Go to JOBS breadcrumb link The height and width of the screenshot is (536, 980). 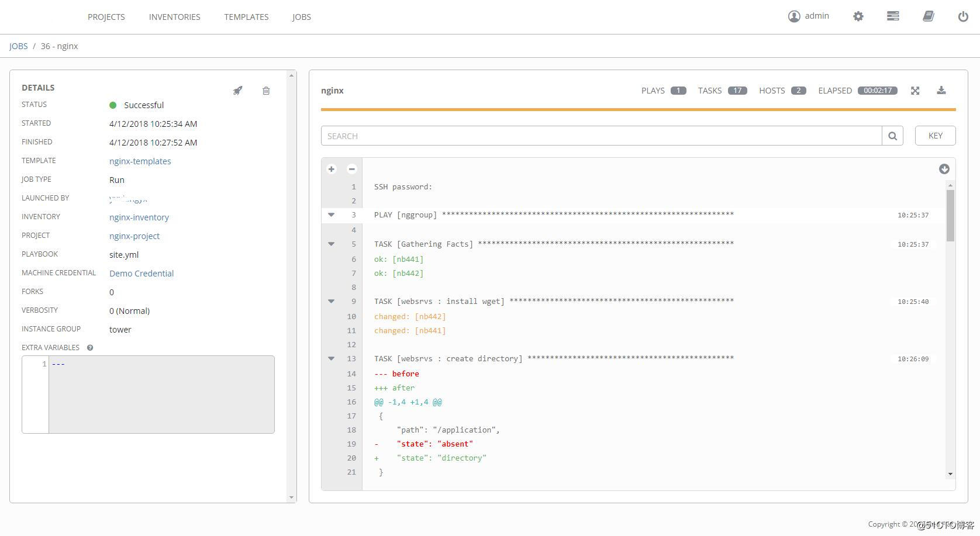19,46
